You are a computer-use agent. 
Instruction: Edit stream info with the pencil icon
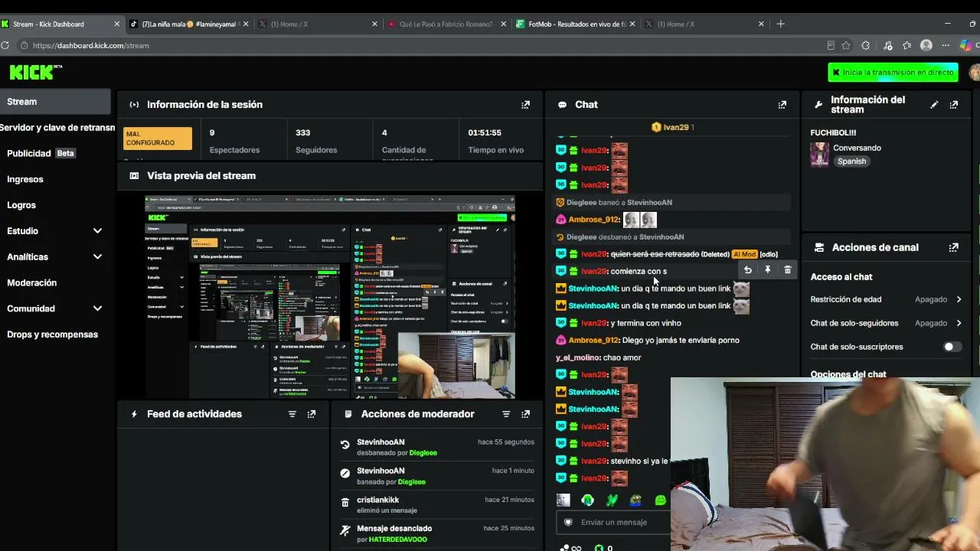pos(934,105)
